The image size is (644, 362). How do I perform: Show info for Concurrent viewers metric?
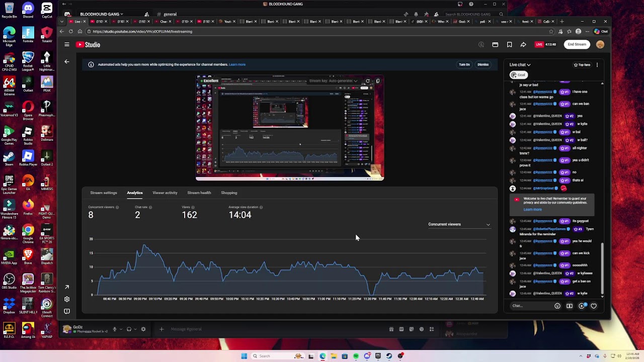point(117,207)
